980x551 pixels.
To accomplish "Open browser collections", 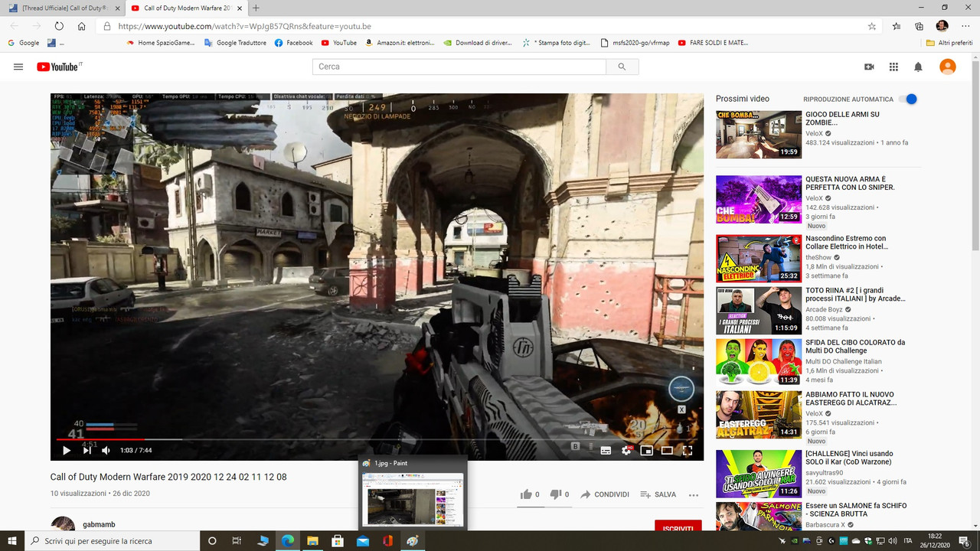I will (x=919, y=26).
